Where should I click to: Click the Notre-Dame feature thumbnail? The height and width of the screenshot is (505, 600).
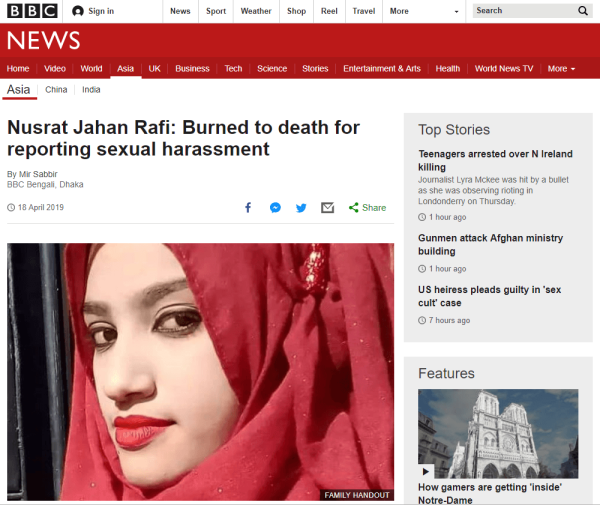(x=491, y=434)
